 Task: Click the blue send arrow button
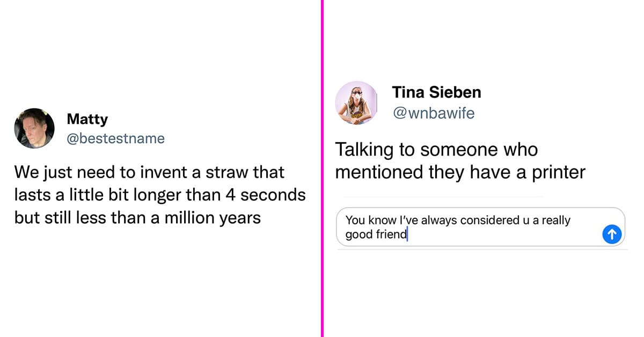[612, 234]
